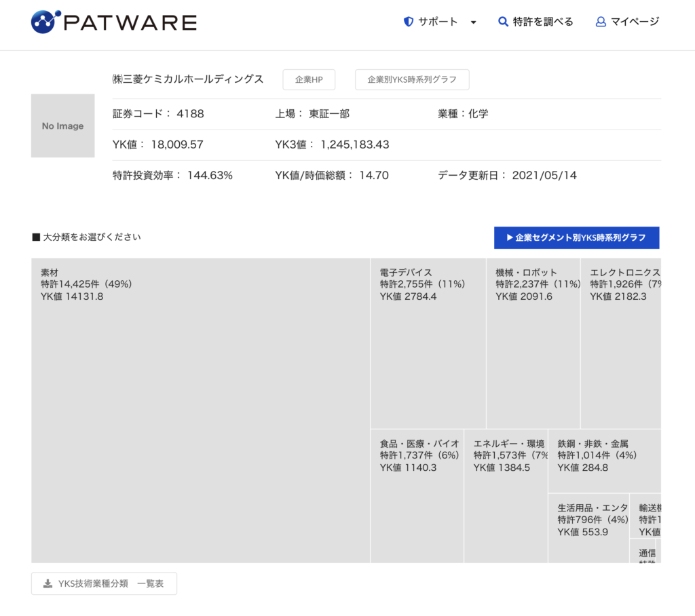The image size is (695, 616).
Task: Click YK値 1384.5 text
Action: pyautogui.click(x=502, y=467)
